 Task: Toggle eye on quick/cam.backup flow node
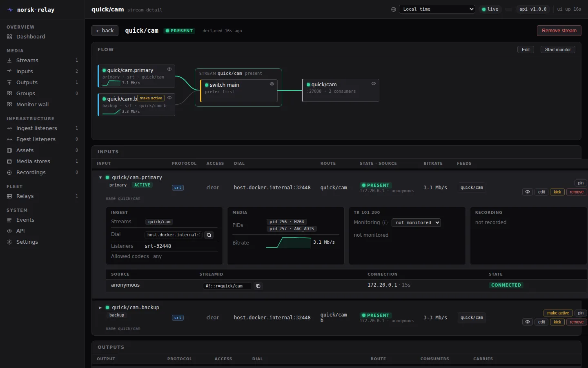(x=169, y=98)
